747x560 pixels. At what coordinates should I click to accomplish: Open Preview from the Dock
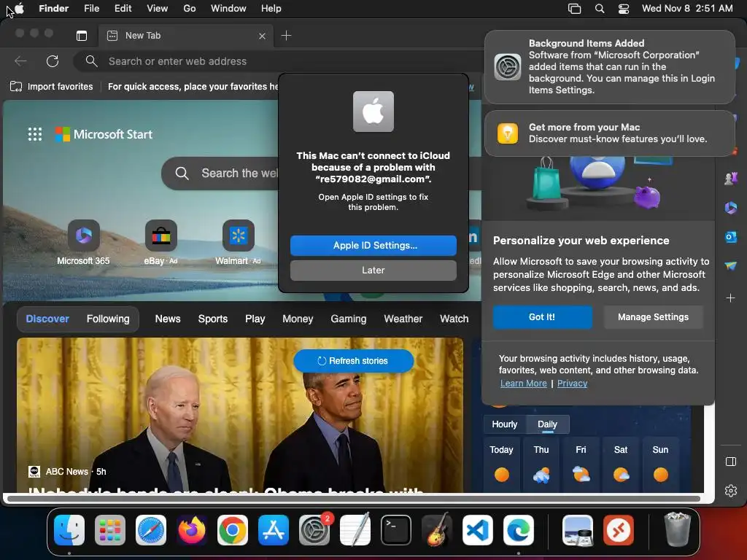coord(578,530)
